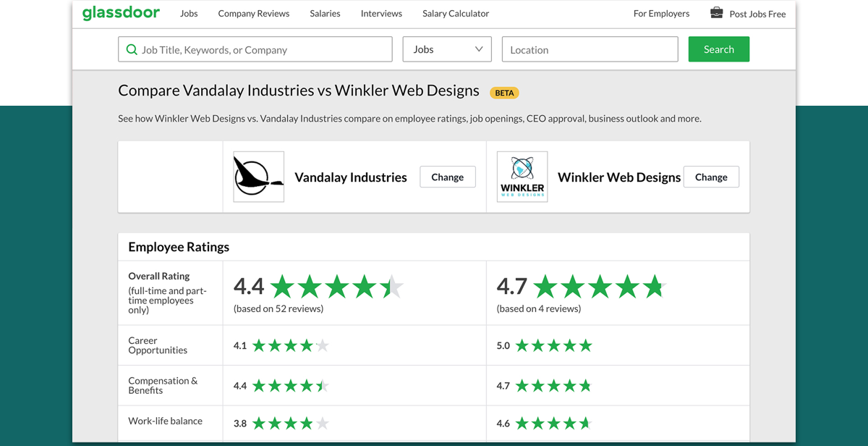Click the 3.8 Work-life balance stars

pyautogui.click(x=291, y=424)
